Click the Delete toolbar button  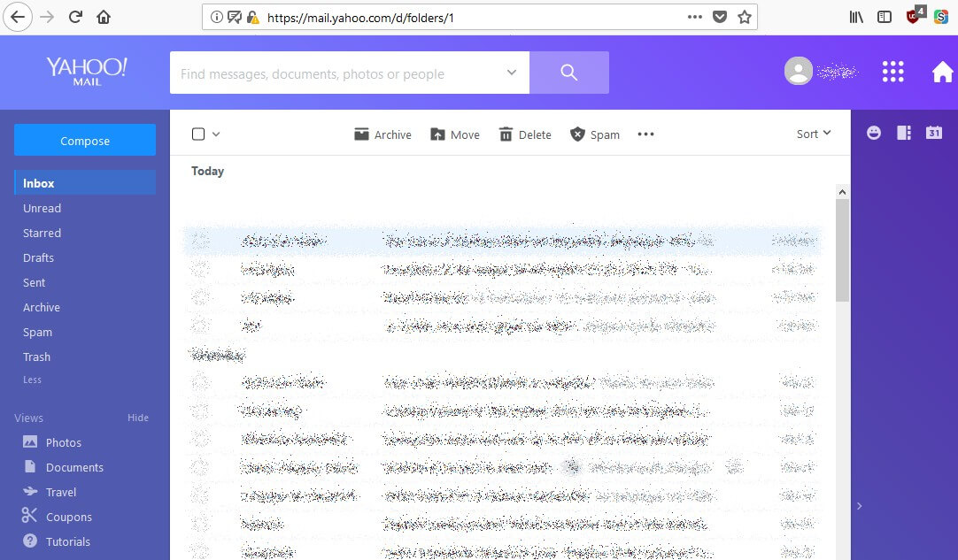(x=525, y=134)
